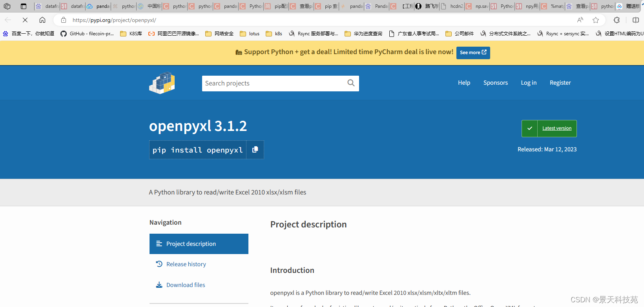Open the K8S库 bookmark folder

[131, 34]
